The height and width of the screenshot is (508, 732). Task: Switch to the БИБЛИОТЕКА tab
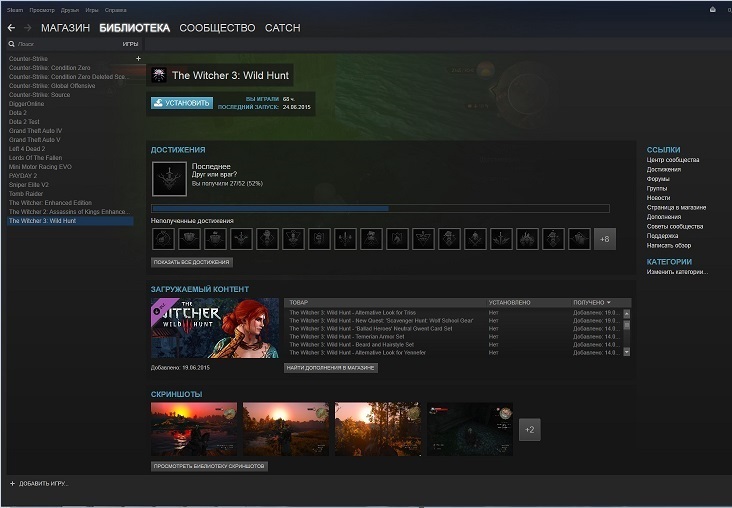[134, 28]
